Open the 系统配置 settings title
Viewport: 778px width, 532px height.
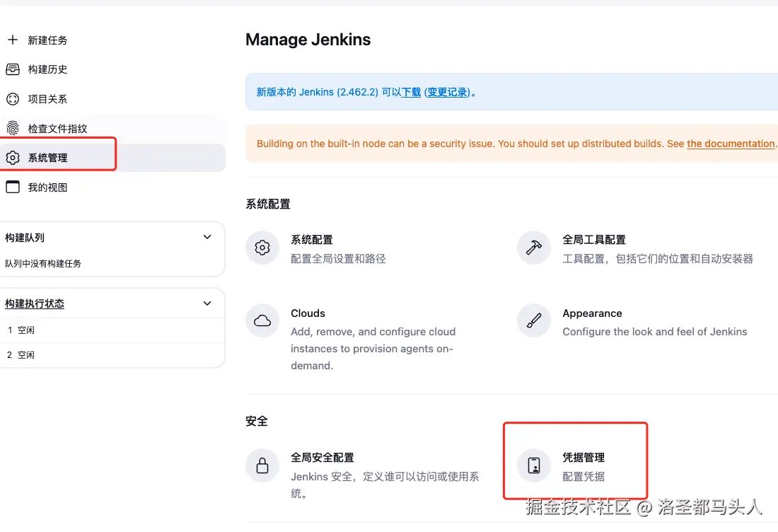[312, 240]
